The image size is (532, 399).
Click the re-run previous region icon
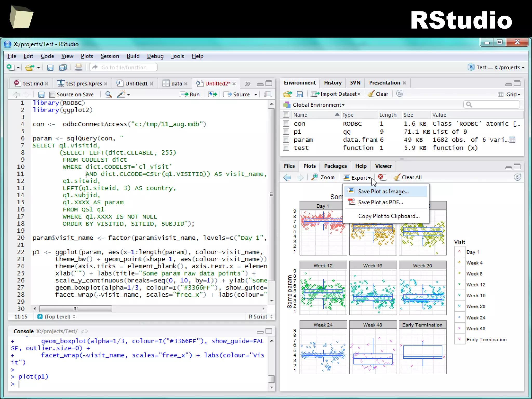212,94
